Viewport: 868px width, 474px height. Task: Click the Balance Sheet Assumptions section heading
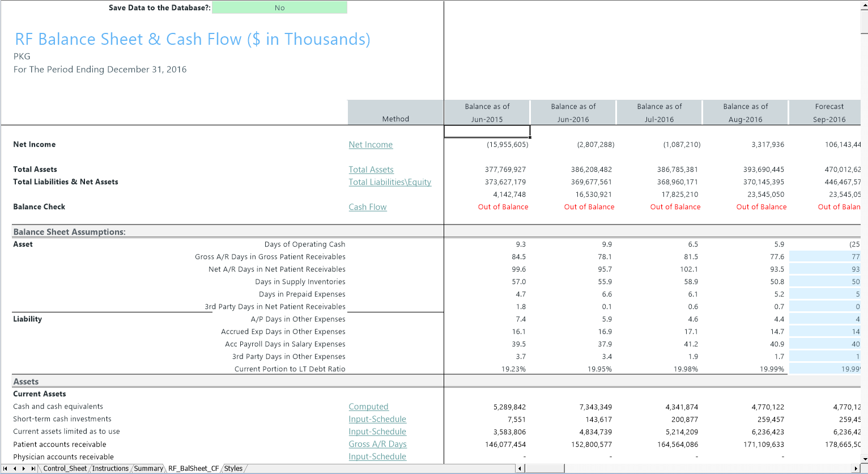[x=69, y=232]
